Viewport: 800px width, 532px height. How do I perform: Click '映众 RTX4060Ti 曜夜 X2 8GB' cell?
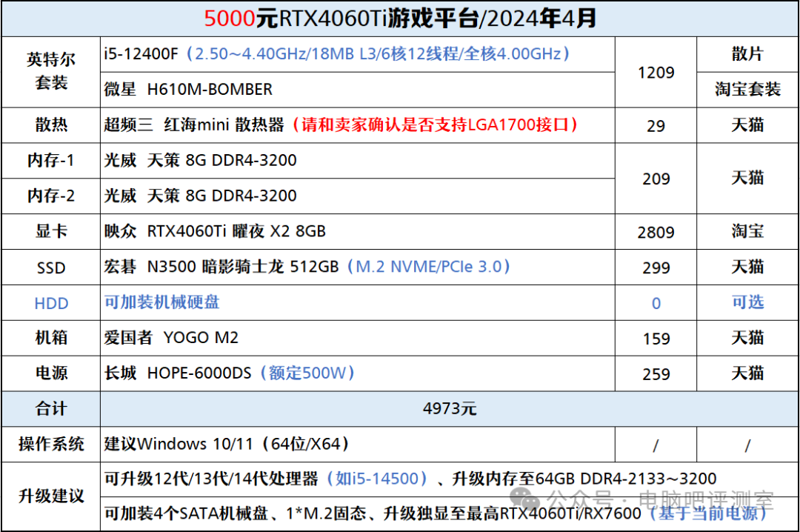[358, 231]
